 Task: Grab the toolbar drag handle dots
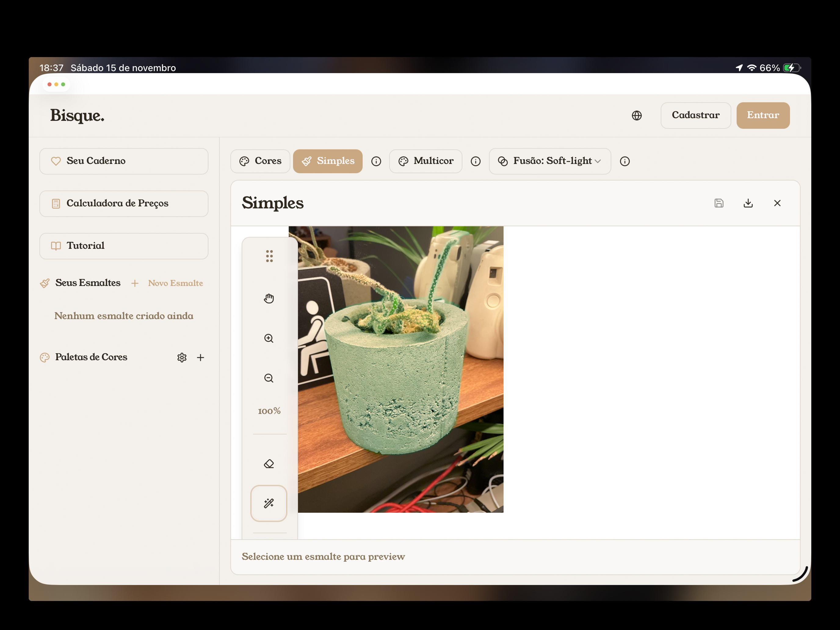(269, 256)
